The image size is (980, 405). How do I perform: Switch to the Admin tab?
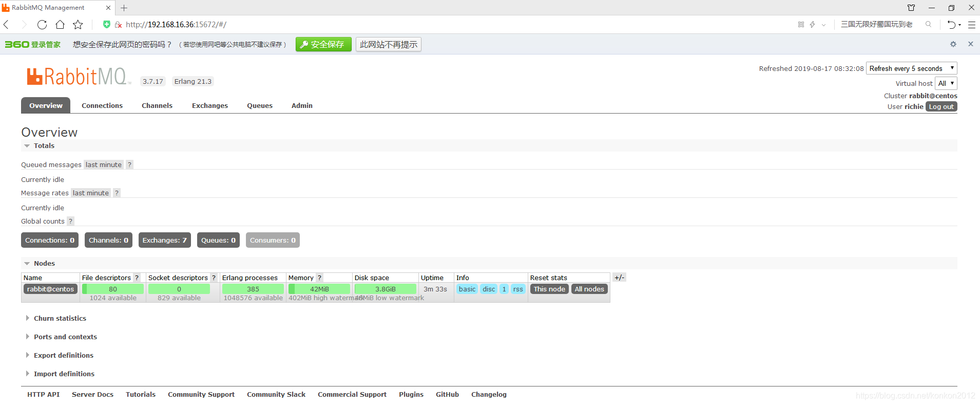302,105
